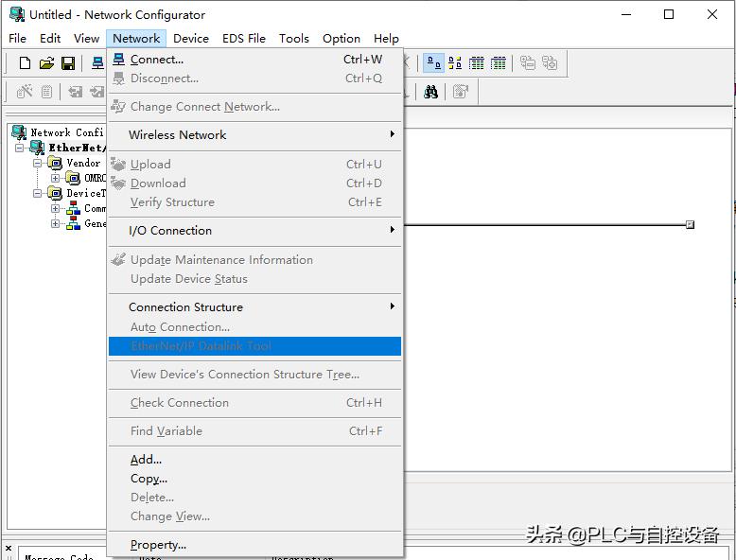Expand the OMRON vendor tree node
This screenshot has height=560, width=736.
coord(56,178)
